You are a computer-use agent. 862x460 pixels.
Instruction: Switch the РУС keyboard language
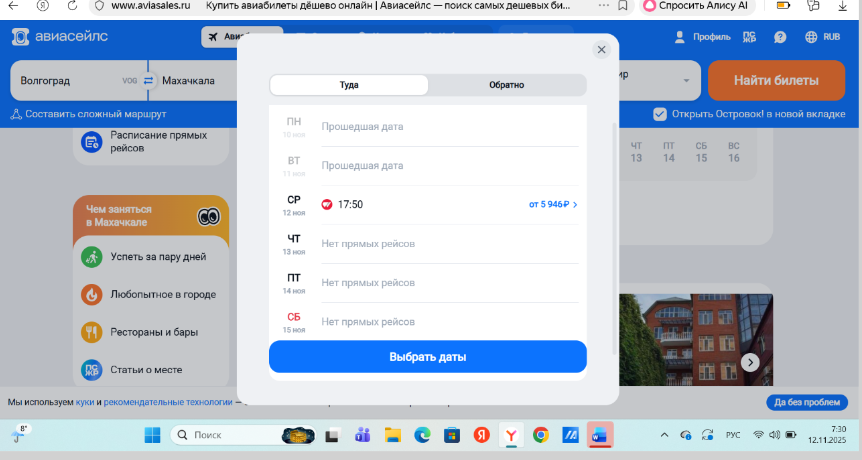coord(733,435)
